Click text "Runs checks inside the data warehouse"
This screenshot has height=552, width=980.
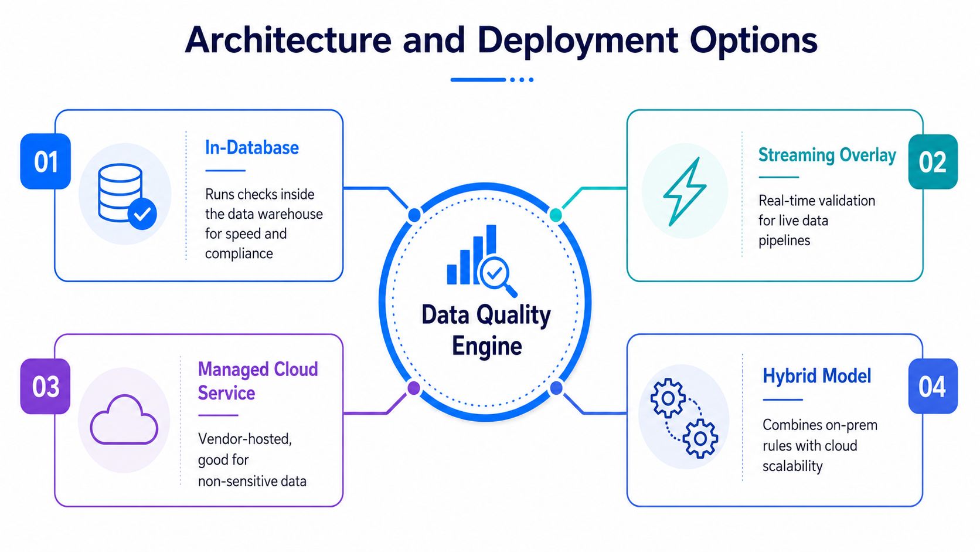264,204
